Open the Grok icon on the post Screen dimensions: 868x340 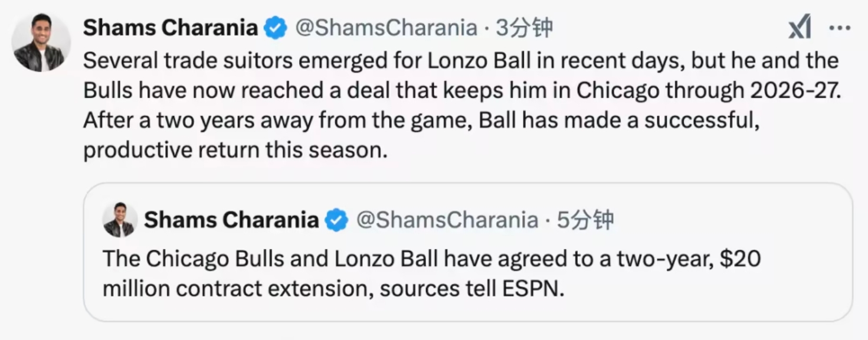[800, 28]
